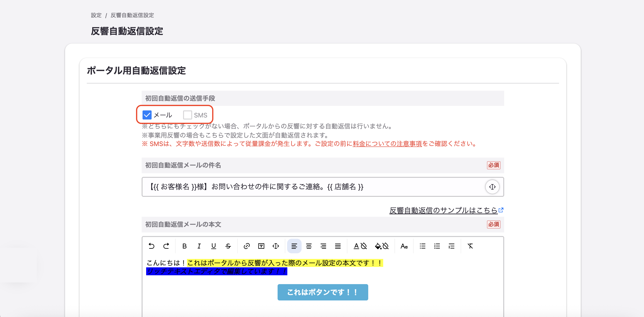
Task: Open the font size options
Action: (404, 246)
